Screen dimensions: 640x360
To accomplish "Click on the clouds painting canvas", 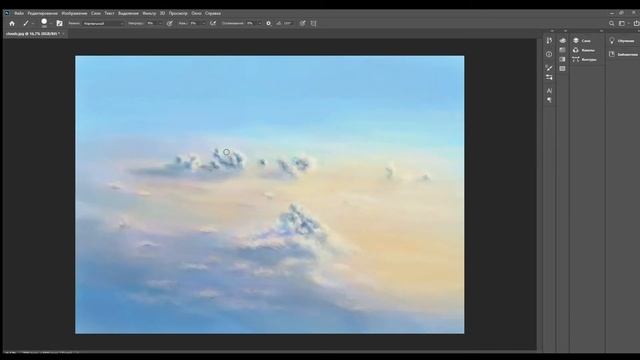I will tap(269, 194).
